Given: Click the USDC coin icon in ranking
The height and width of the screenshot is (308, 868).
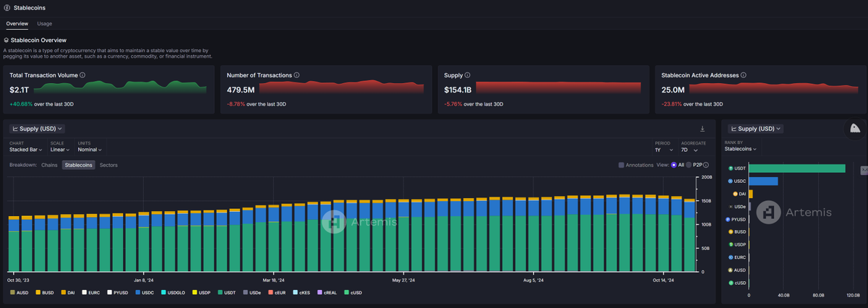Looking at the screenshot, I should pyautogui.click(x=731, y=181).
